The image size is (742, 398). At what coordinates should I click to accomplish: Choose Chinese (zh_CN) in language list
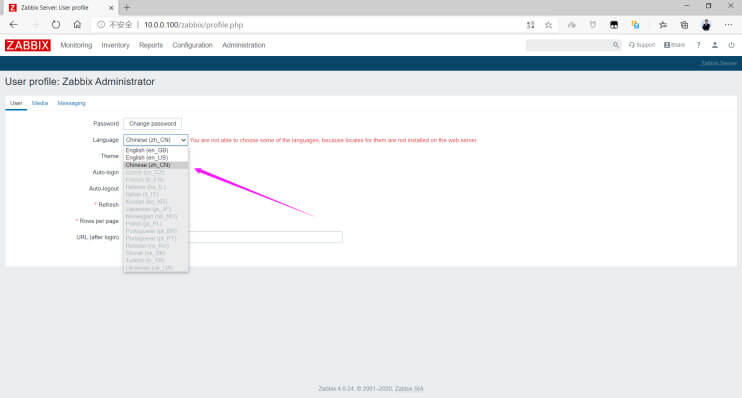[156, 165]
